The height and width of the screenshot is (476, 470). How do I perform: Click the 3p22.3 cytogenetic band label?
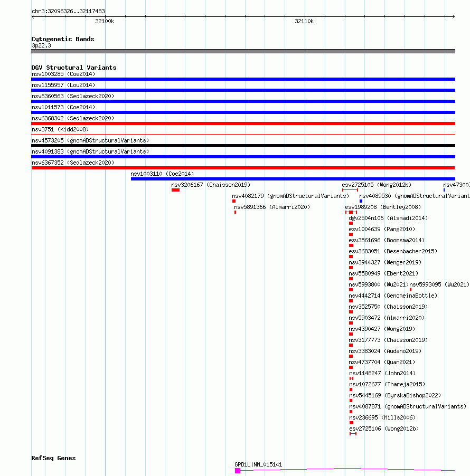41,45
